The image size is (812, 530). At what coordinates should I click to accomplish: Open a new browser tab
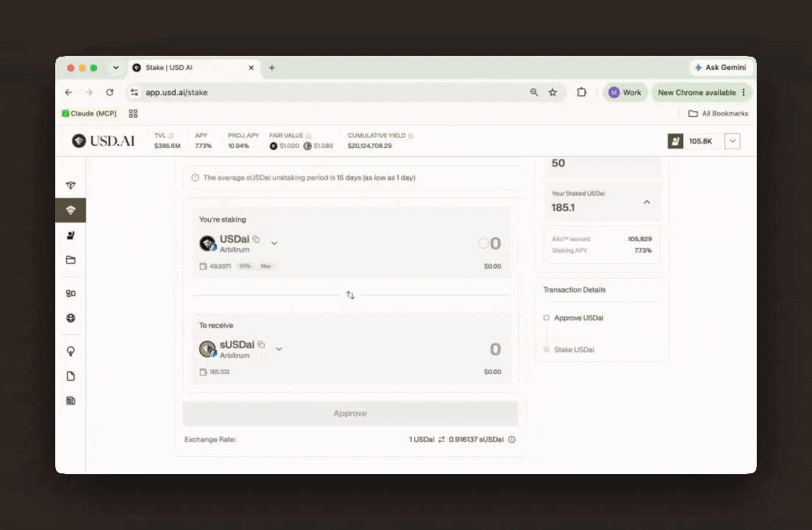coord(272,68)
